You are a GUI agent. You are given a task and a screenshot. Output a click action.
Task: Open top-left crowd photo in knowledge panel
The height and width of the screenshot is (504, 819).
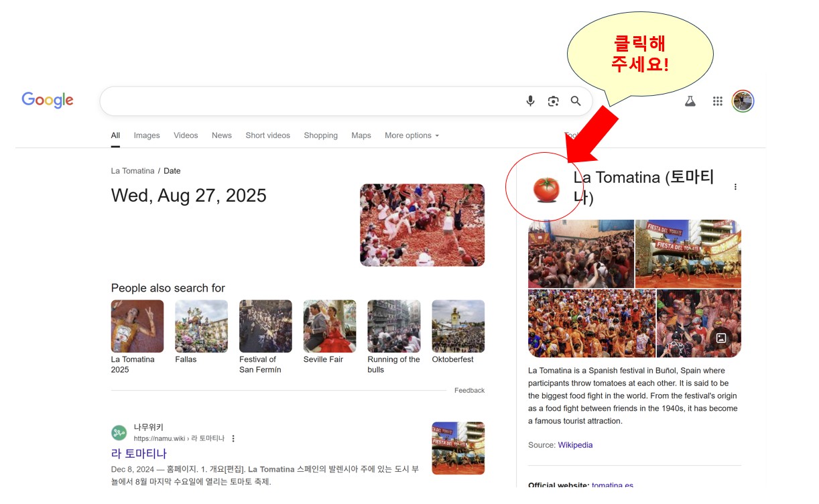coord(581,254)
